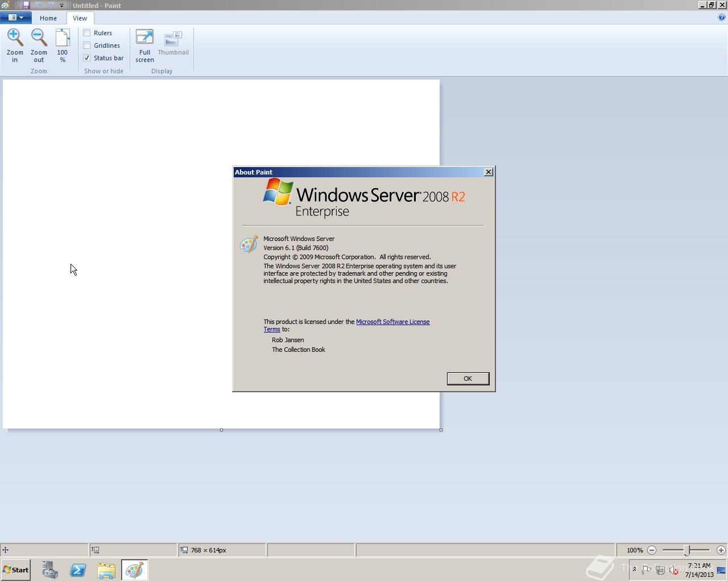This screenshot has width=728, height=582.
Task: Click the muted volume tray icon
Action: coord(674,570)
